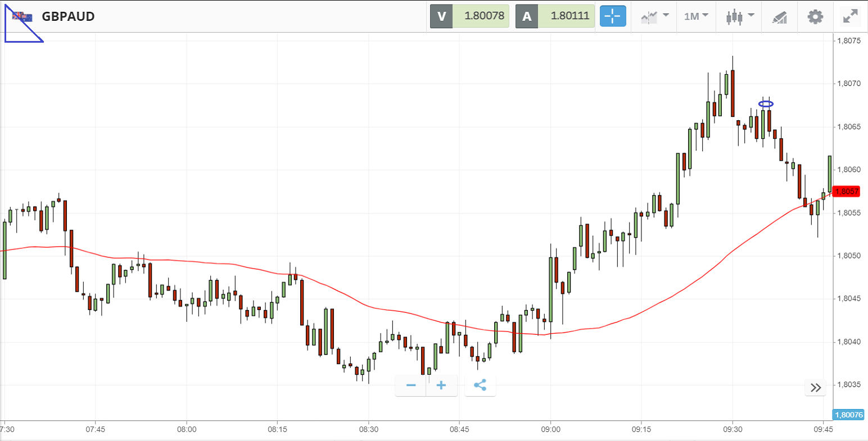
Task: Click the 09:30 time axis label
Action: tap(733, 429)
